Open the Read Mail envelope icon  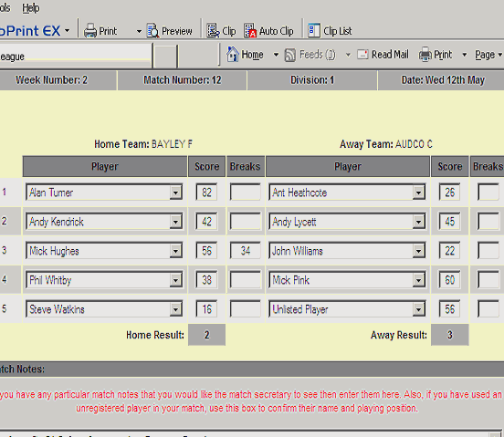362,55
